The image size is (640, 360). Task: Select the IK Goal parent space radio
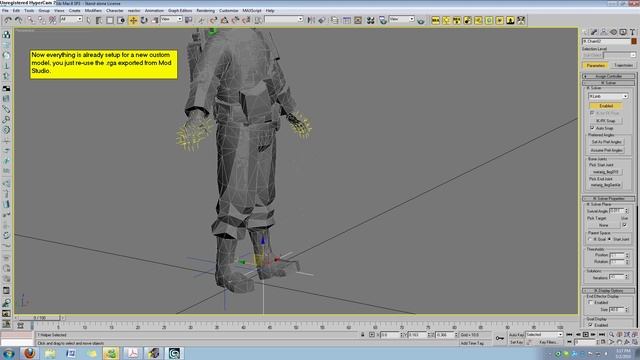pyautogui.click(x=590, y=239)
